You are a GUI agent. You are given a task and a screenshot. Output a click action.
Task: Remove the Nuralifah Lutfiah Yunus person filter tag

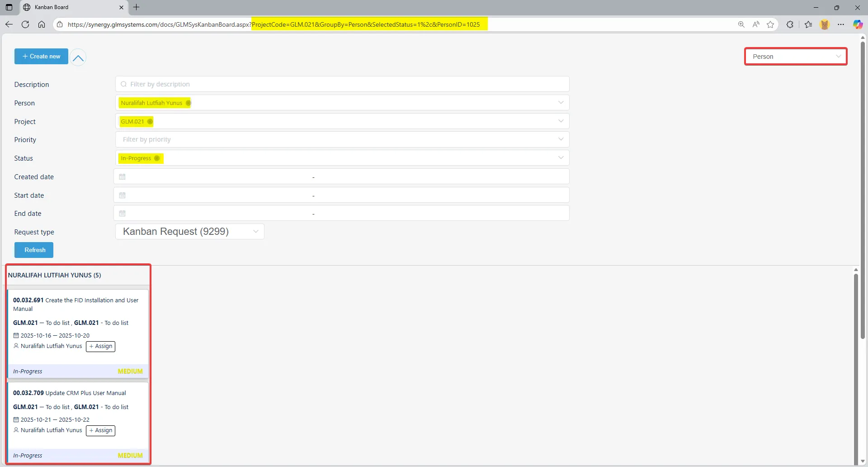188,103
